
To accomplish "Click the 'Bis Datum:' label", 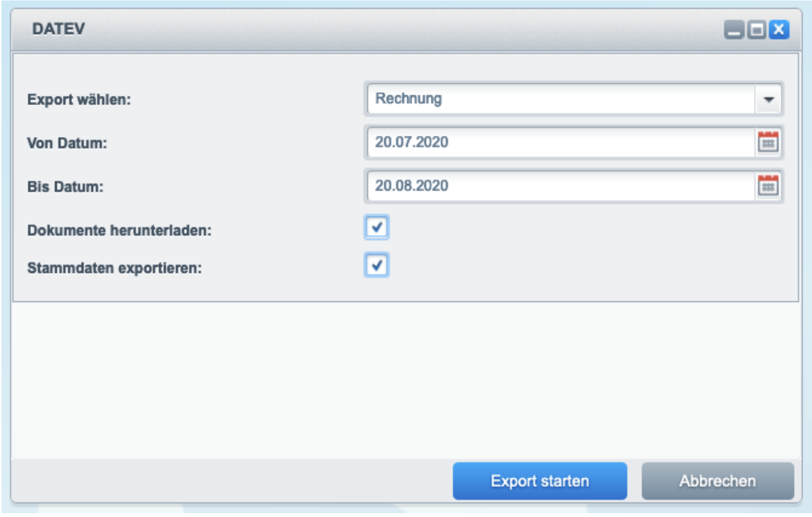I will click(x=65, y=186).
